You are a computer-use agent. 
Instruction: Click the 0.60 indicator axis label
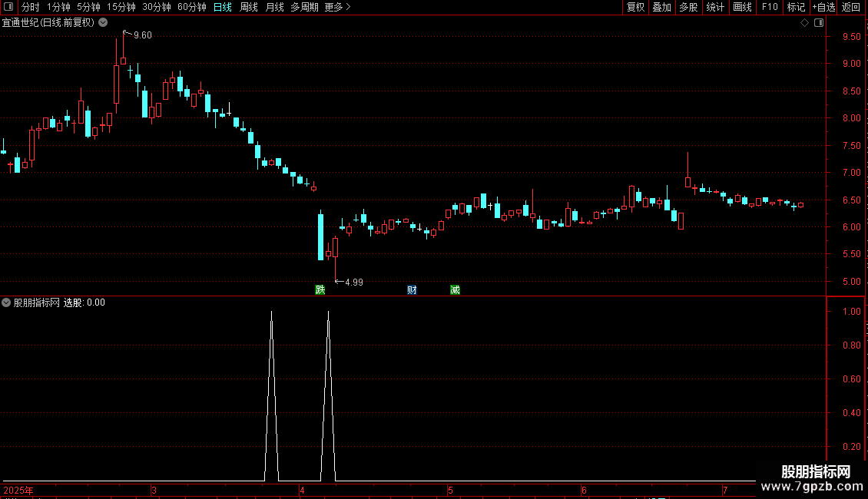tap(851, 379)
